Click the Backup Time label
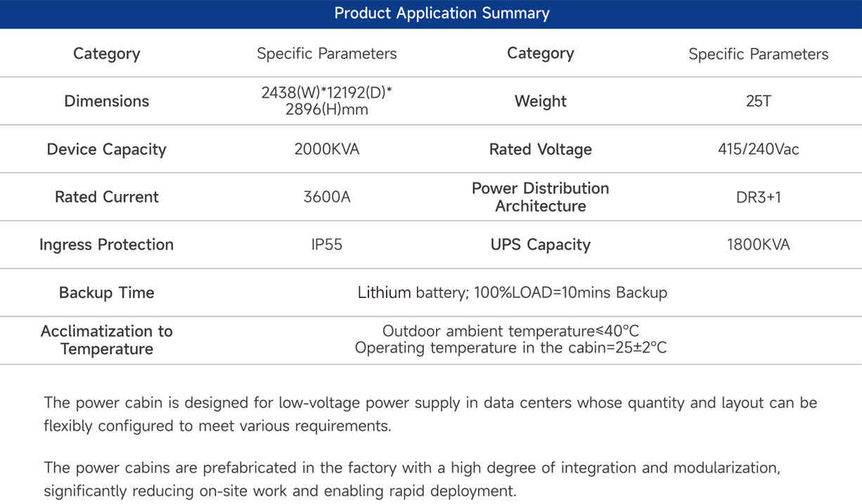Viewport: 862px width, 504px height. (107, 292)
